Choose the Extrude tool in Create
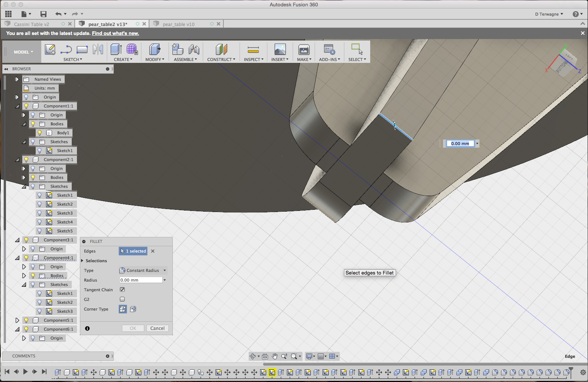The image size is (588, 382). pyautogui.click(x=116, y=49)
